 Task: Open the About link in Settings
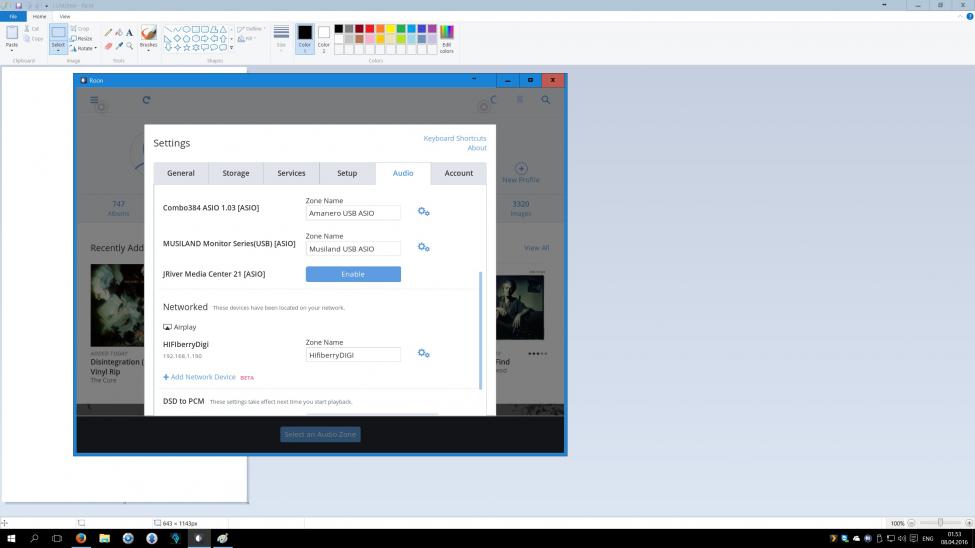477,148
